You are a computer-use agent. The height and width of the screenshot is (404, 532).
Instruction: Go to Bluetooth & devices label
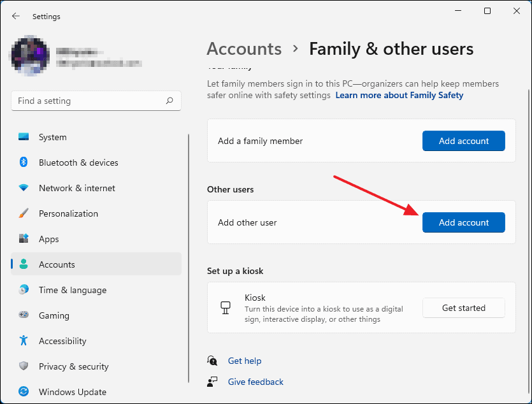click(x=78, y=162)
